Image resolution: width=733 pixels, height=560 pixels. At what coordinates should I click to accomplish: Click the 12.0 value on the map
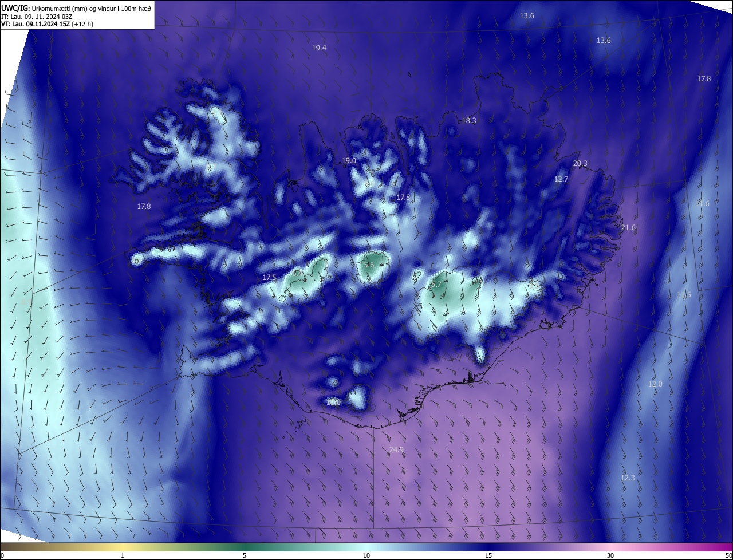point(655,384)
